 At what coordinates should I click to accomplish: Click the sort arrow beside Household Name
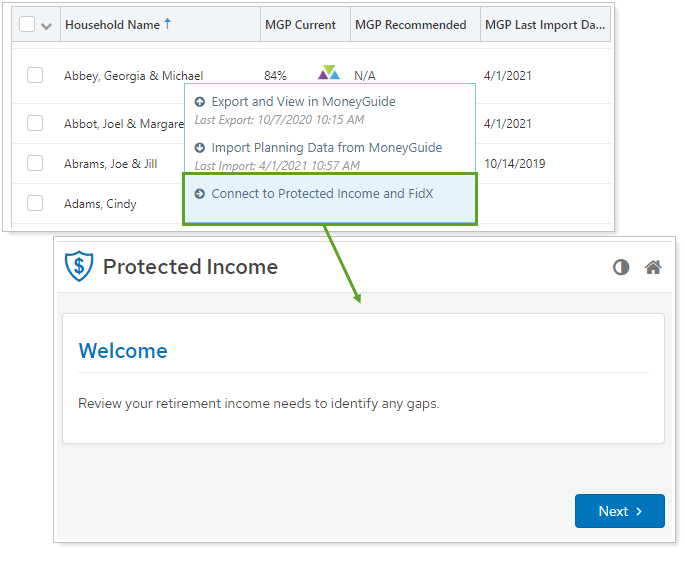click(x=167, y=24)
